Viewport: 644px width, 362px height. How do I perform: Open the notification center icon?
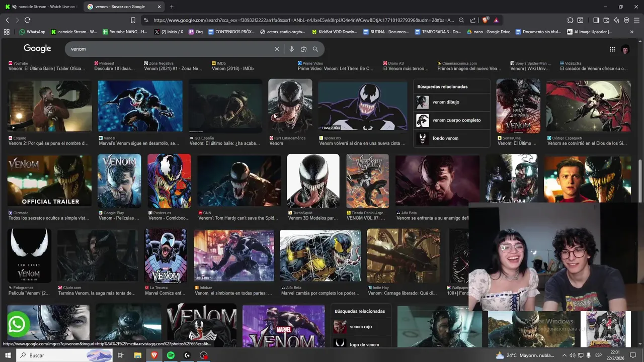pyautogui.click(x=634, y=355)
